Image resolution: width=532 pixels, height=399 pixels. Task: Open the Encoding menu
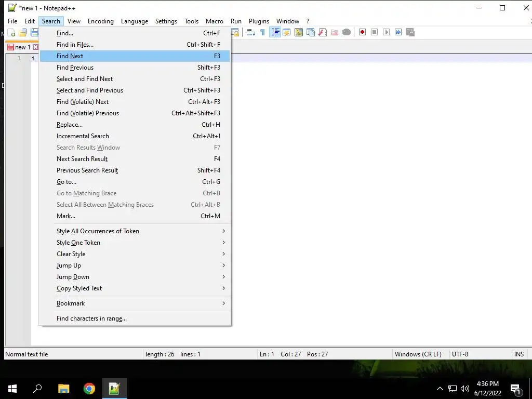click(101, 21)
